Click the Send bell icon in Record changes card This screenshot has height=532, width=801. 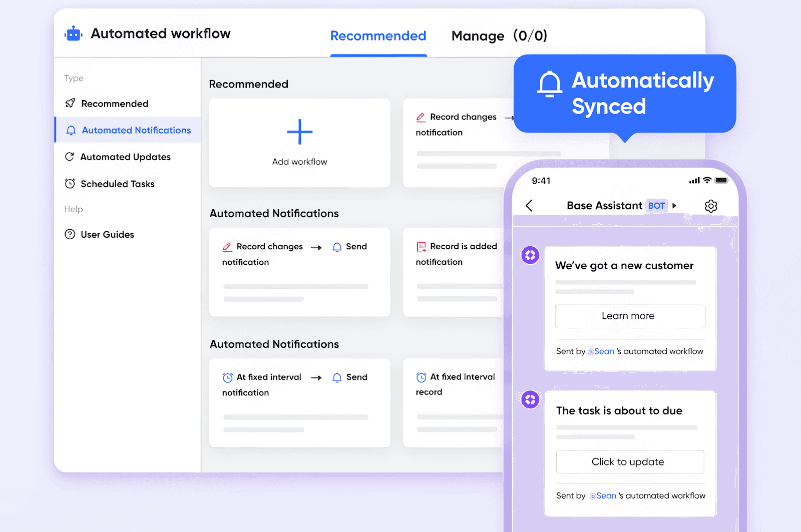click(x=337, y=247)
